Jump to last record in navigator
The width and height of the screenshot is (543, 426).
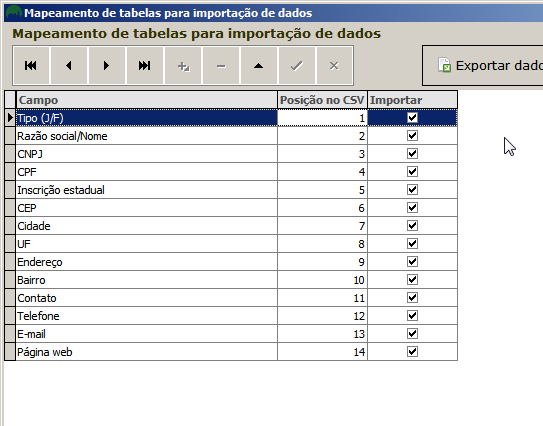pyautogui.click(x=144, y=65)
